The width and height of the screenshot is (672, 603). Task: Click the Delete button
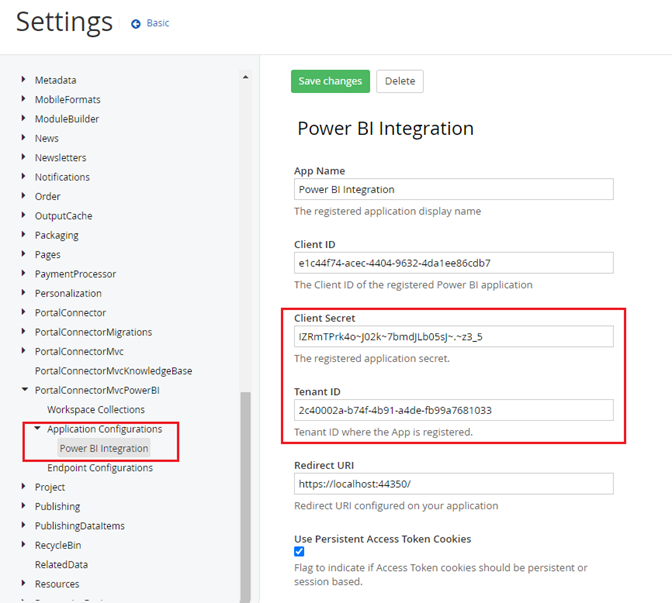point(399,81)
